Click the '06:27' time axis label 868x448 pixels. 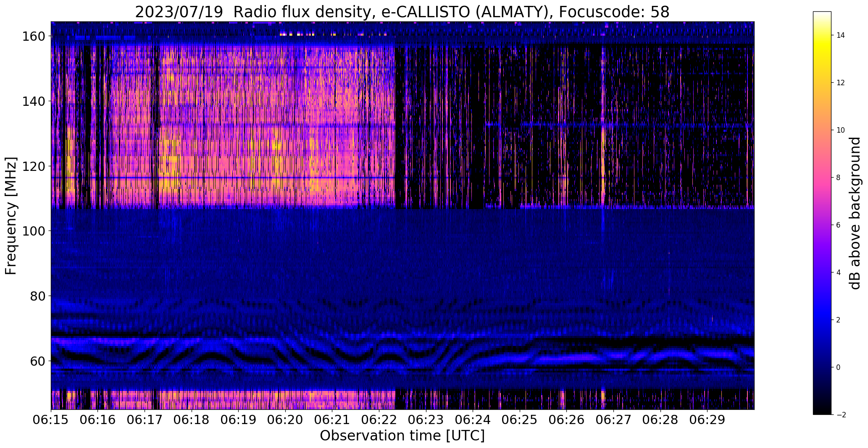click(x=613, y=420)
